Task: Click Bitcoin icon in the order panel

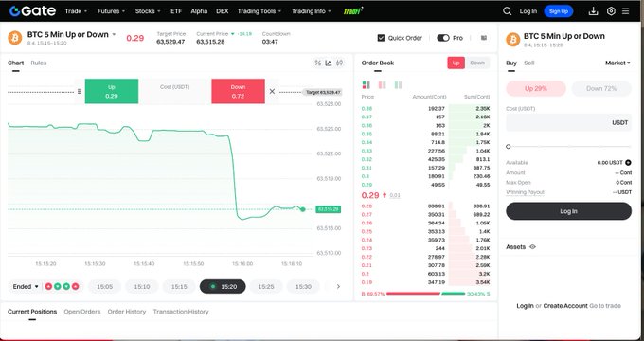Action: (513, 40)
